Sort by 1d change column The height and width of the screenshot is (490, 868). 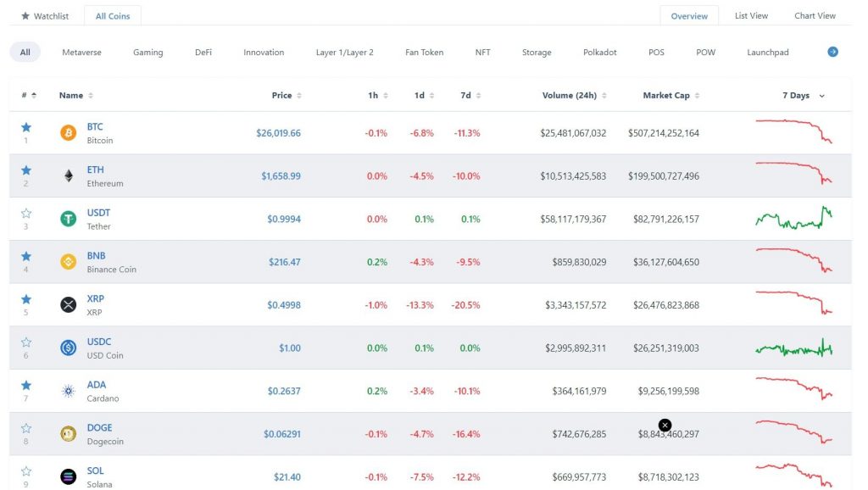(424, 95)
